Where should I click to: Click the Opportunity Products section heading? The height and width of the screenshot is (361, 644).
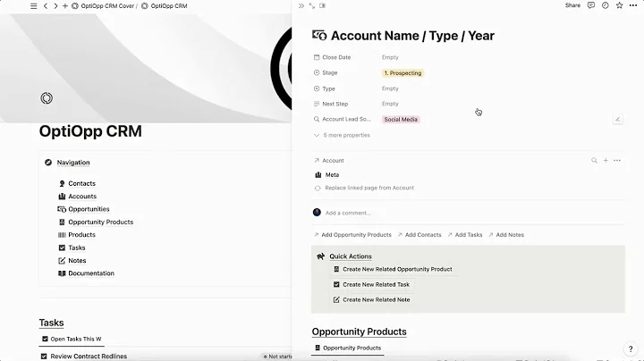359,332
